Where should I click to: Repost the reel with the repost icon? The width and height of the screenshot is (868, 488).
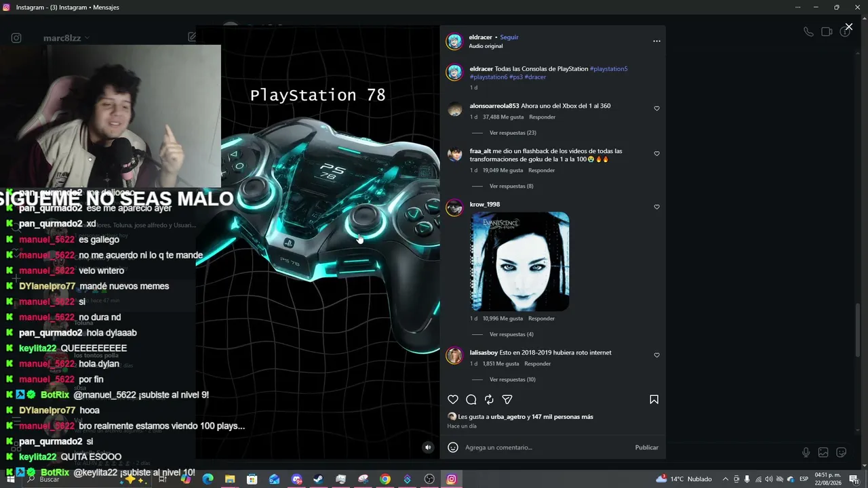click(489, 400)
